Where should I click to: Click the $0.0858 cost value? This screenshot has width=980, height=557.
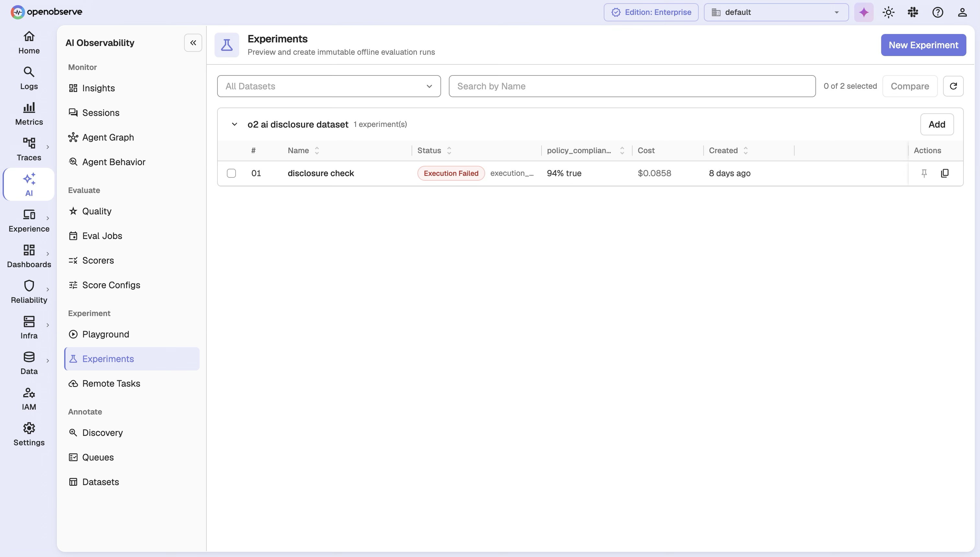coord(654,173)
